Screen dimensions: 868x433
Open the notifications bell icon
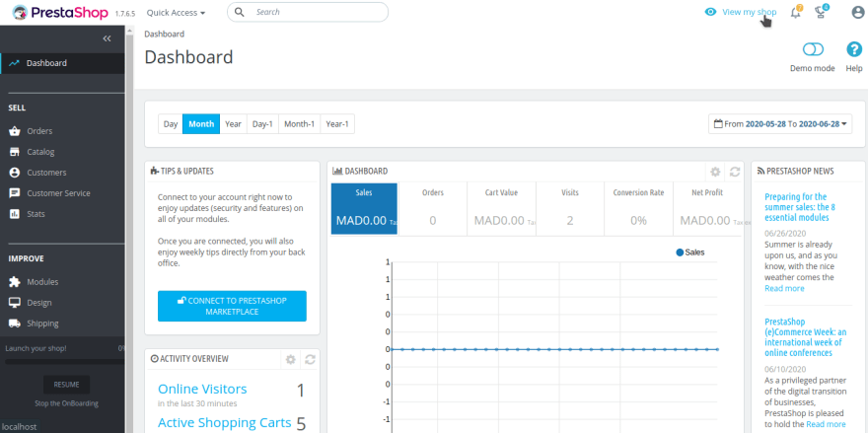point(795,13)
